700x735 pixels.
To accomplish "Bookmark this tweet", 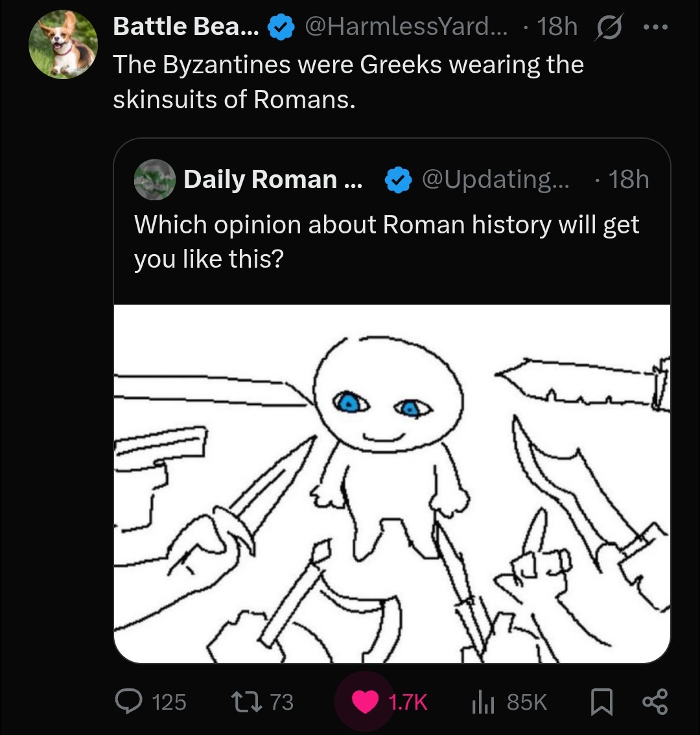I will pos(601,702).
